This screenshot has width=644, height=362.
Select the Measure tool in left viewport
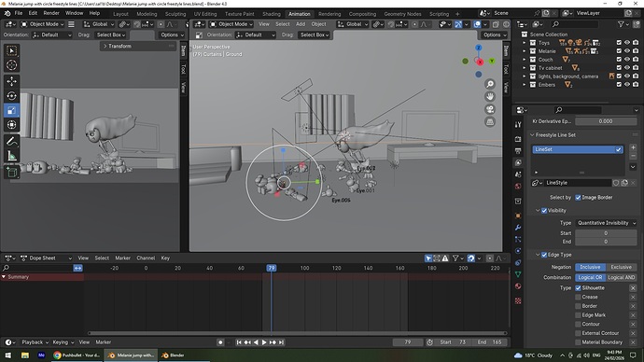[11, 156]
